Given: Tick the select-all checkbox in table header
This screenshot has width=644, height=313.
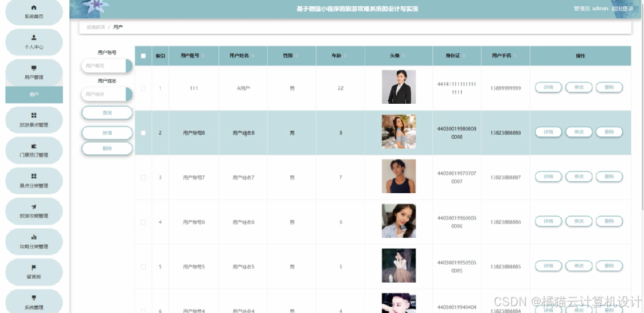Looking at the screenshot, I should pos(143,56).
